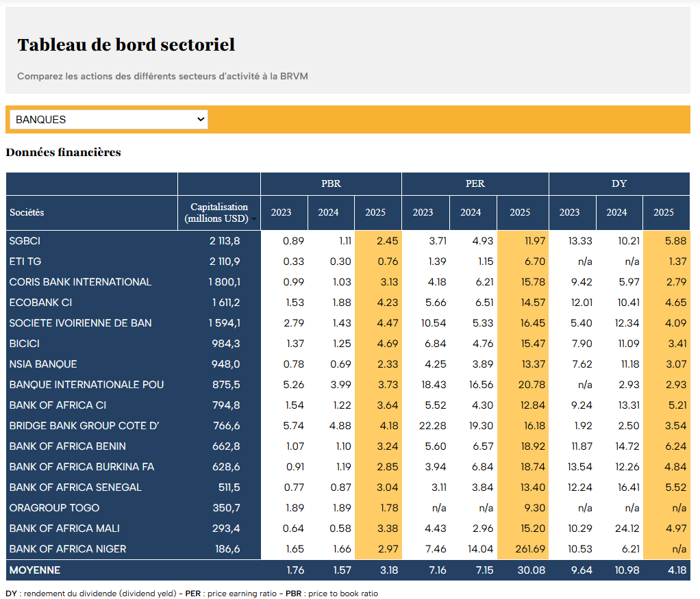700x599 pixels.
Task: Select the ECOBANK CI row name
Action: (40, 303)
